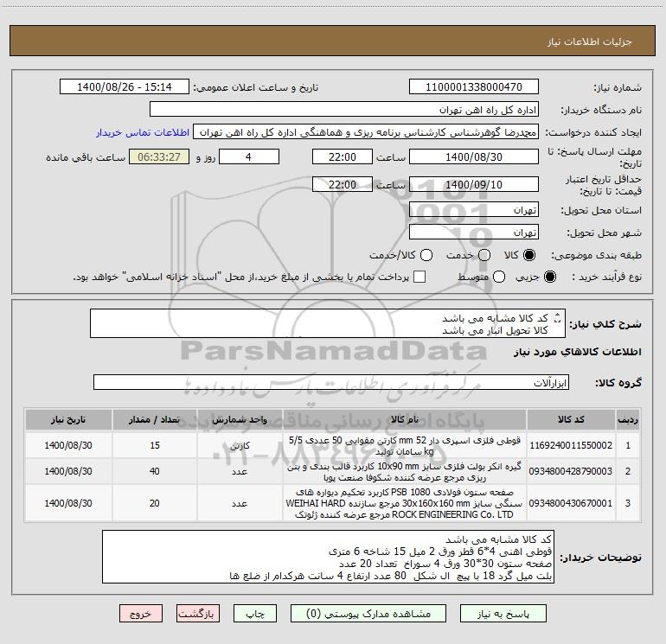Click the response deadline date 1400/08/30 field
The width and height of the screenshot is (666, 644).
474,156
